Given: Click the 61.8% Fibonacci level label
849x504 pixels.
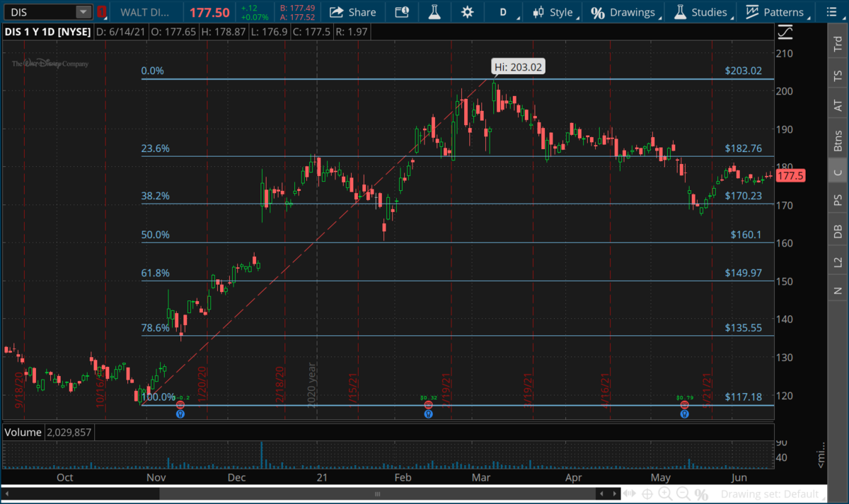Looking at the screenshot, I should [156, 273].
